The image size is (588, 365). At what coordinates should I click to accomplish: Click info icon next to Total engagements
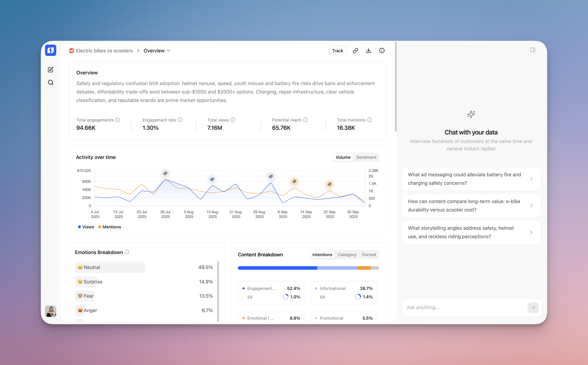118,120
